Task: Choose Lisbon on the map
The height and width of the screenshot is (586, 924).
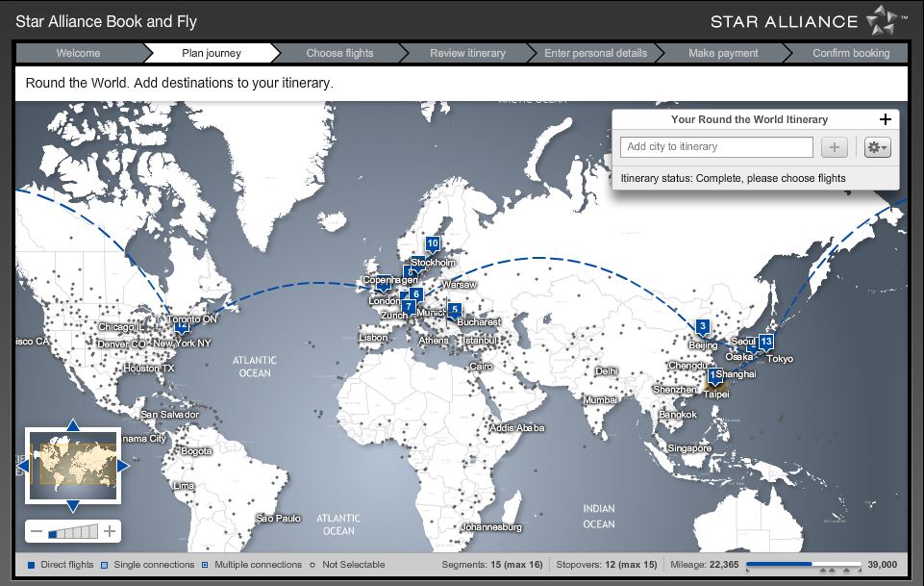Action: [374, 338]
